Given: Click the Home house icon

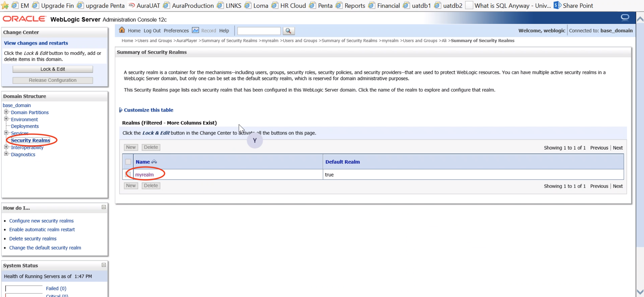Looking at the screenshot, I should point(122,30).
